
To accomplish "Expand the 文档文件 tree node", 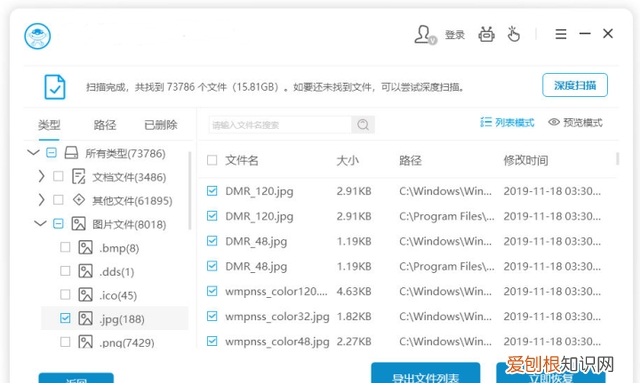I will 41,176.
